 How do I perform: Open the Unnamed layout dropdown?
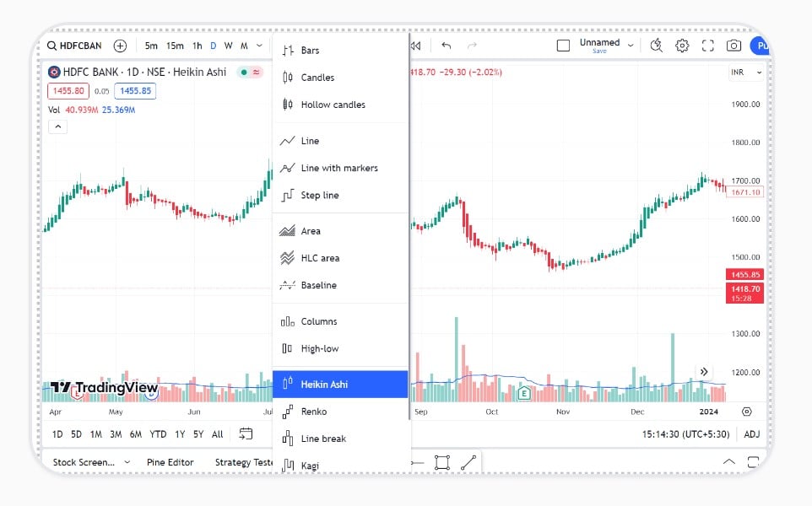point(631,46)
